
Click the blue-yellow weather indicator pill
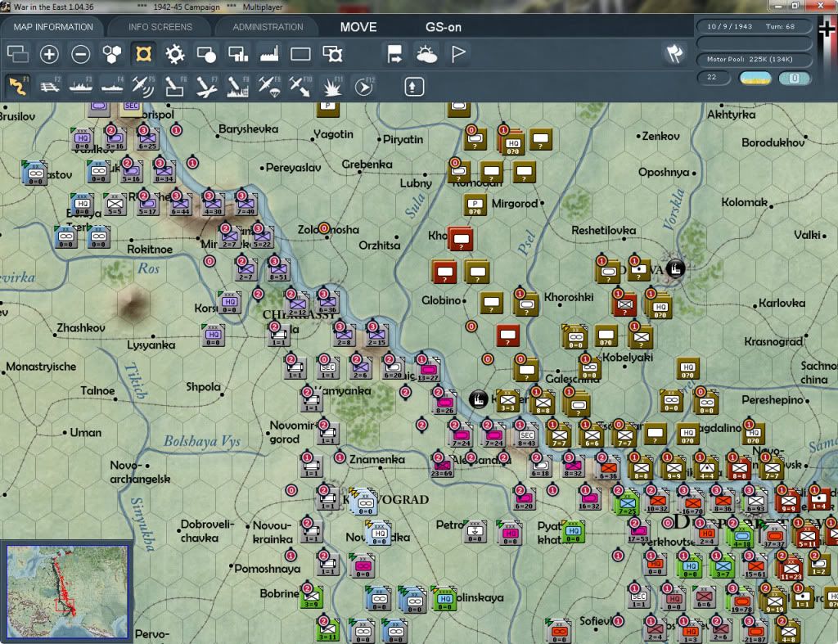[755, 78]
